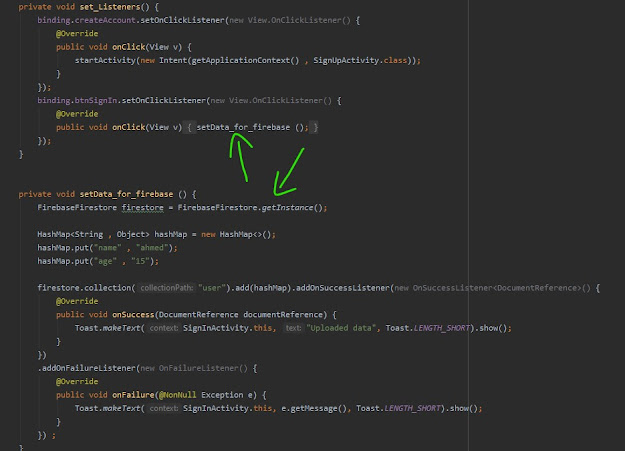Click the "ahmed" string literal

pyautogui.click(x=152, y=248)
